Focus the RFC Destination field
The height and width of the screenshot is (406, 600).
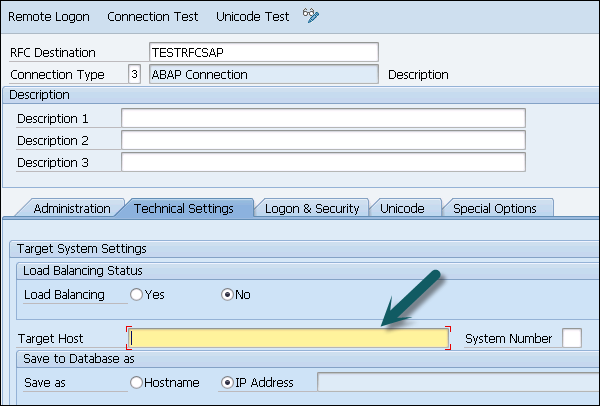(263, 52)
